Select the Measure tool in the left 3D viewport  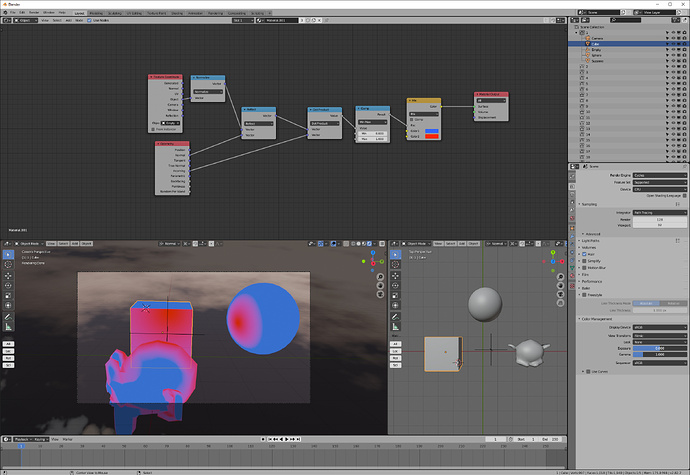8,327
